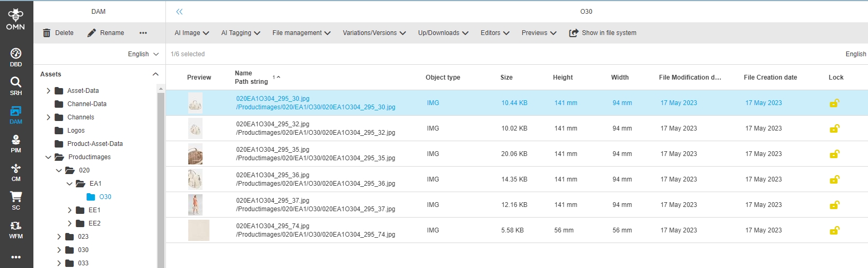Click the Delete trash icon
Viewport: 868px width, 268px height.
point(47,33)
